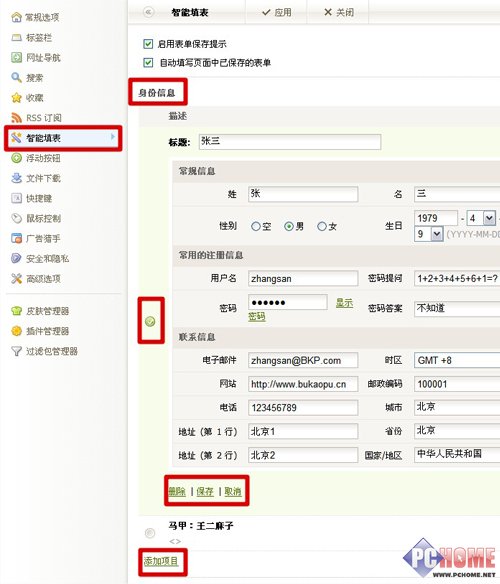Toggle 启用表单保存提示 checkbox
This screenshot has height=584, width=500.
(148, 44)
